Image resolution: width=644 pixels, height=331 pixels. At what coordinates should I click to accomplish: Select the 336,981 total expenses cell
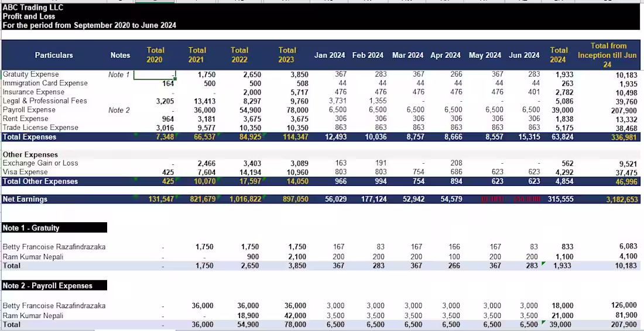point(623,137)
